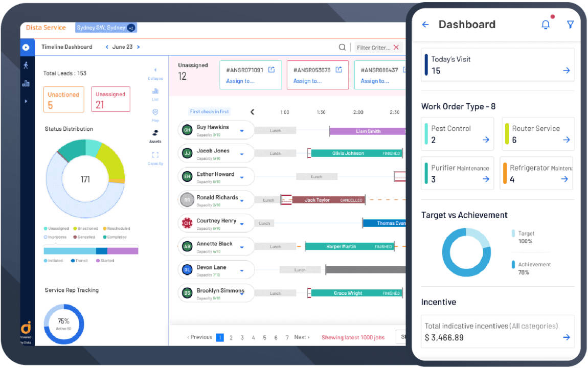Switch to List view
The image size is (588, 368).
point(156,90)
